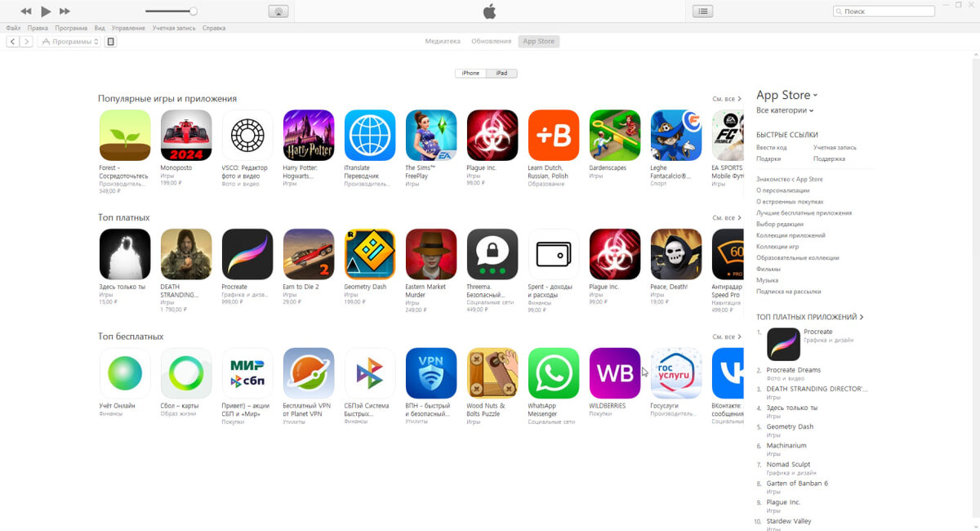
Task: Open the App Store heading dropdown
Action: 786,95
